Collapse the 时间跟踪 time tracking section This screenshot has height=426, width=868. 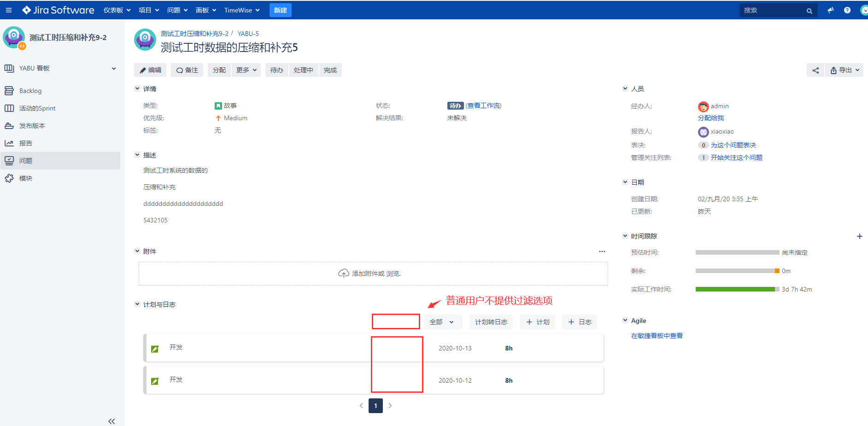tap(625, 236)
